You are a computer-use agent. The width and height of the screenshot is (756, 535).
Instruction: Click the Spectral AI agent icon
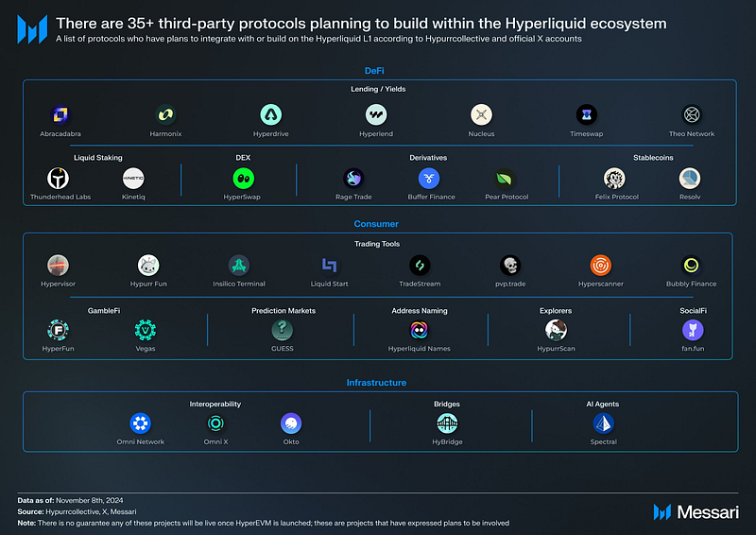tap(603, 423)
